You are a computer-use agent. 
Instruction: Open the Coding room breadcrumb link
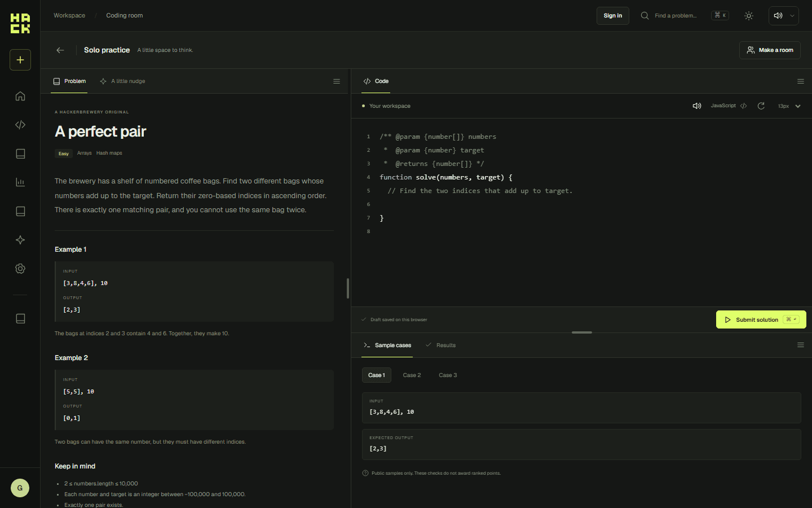[x=125, y=16]
